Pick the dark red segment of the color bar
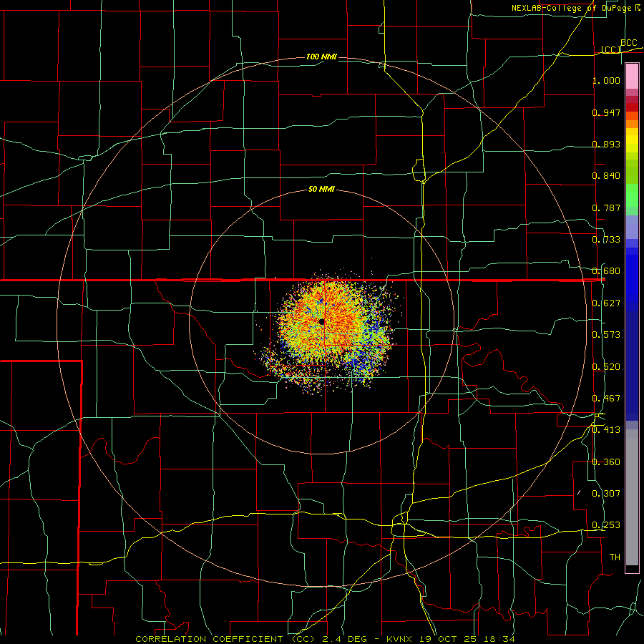Image resolution: width=644 pixels, height=644 pixels. (632, 107)
